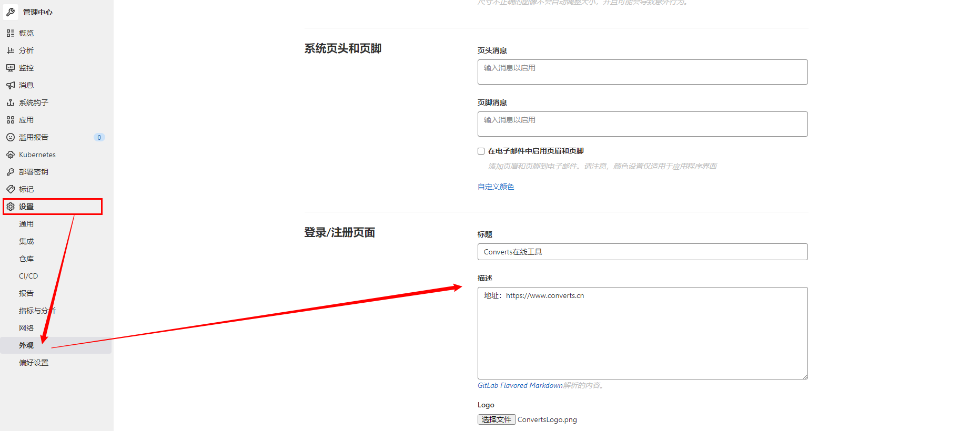Select 指标与分析 under settings

(x=37, y=311)
